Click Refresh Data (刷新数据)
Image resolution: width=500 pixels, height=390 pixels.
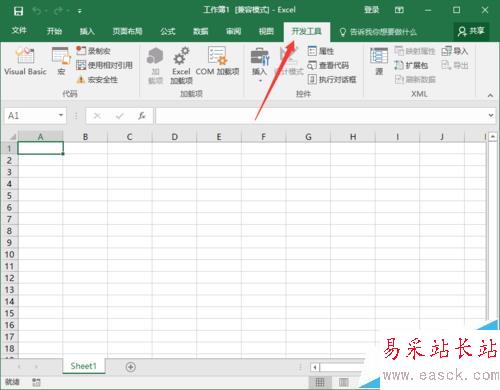pos(415,79)
